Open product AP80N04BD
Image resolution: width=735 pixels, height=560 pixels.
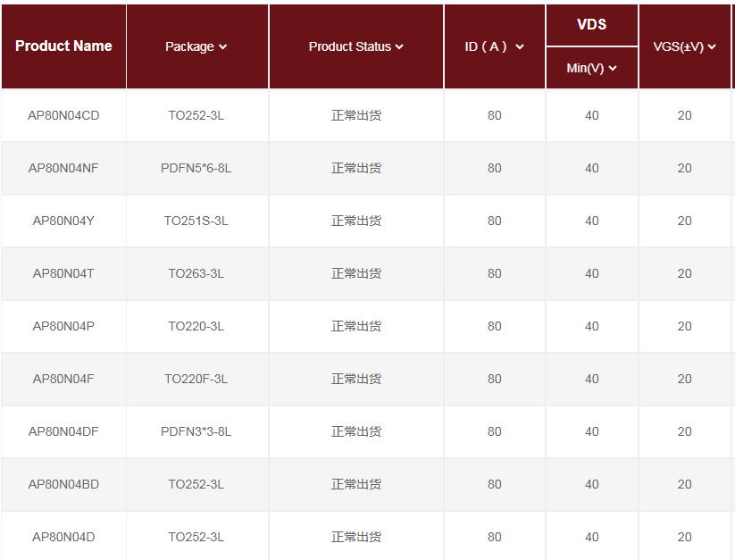(63, 484)
